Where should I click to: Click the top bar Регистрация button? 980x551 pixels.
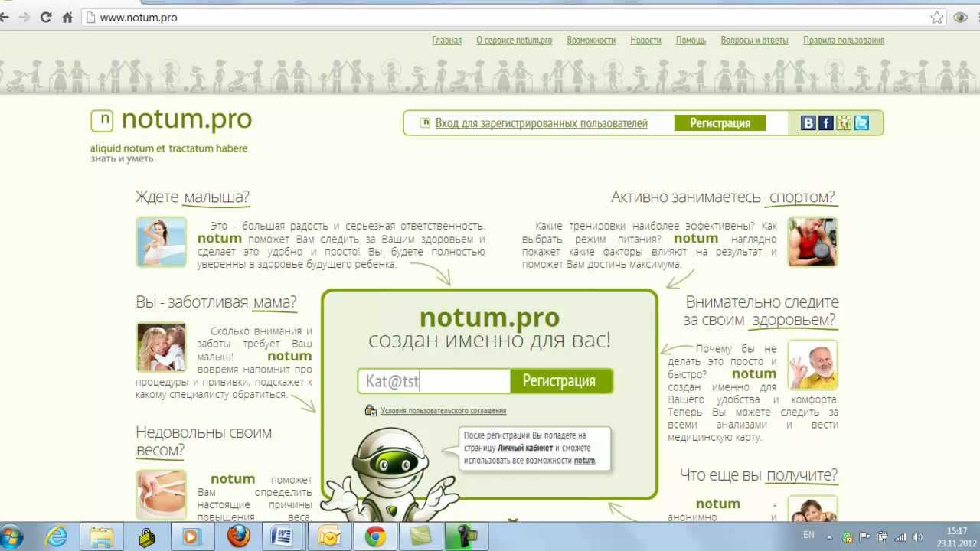click(720, 123)
